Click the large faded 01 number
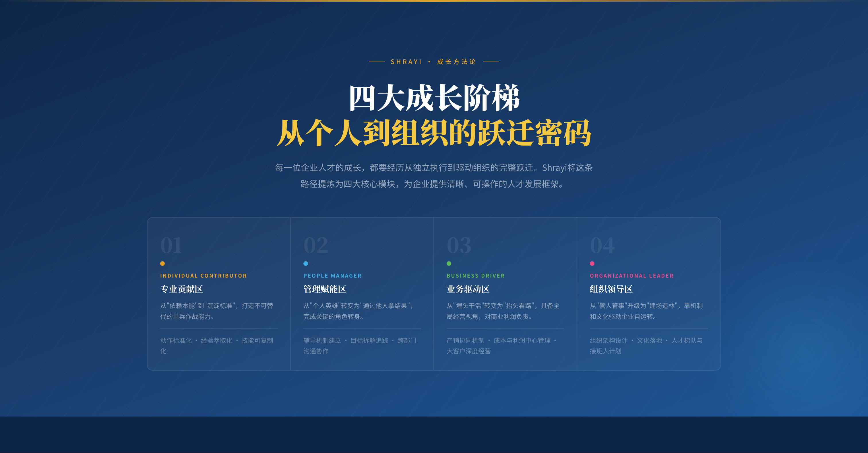Screen dimensions: 868x453 171,245
